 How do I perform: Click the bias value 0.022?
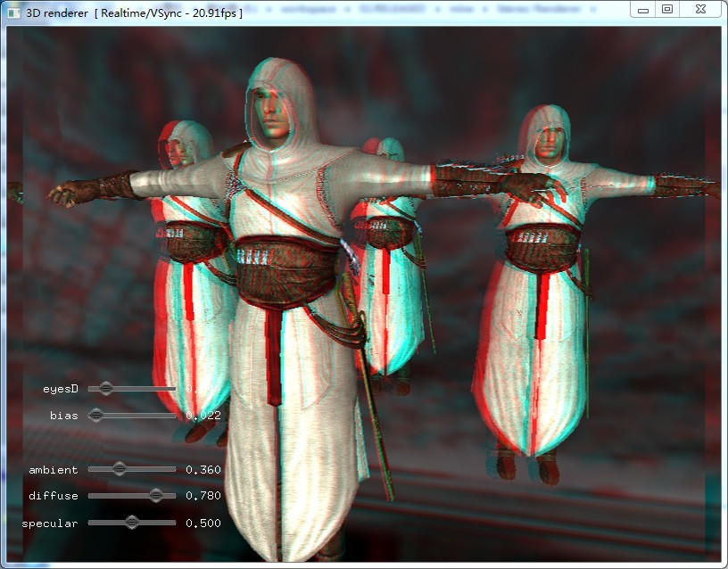point(203,416)
